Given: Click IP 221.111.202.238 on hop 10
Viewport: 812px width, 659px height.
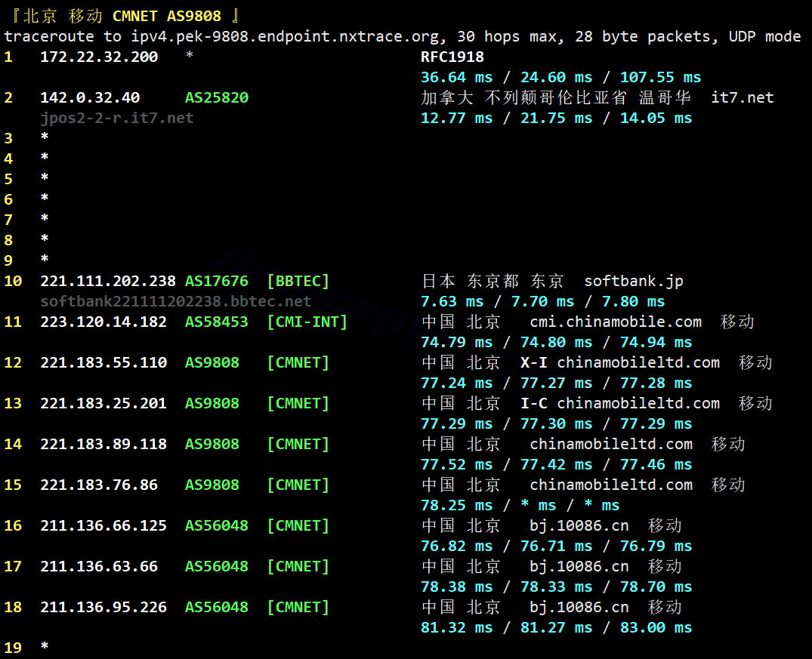Looking at the screenshot, I should [x=108, y=281].
